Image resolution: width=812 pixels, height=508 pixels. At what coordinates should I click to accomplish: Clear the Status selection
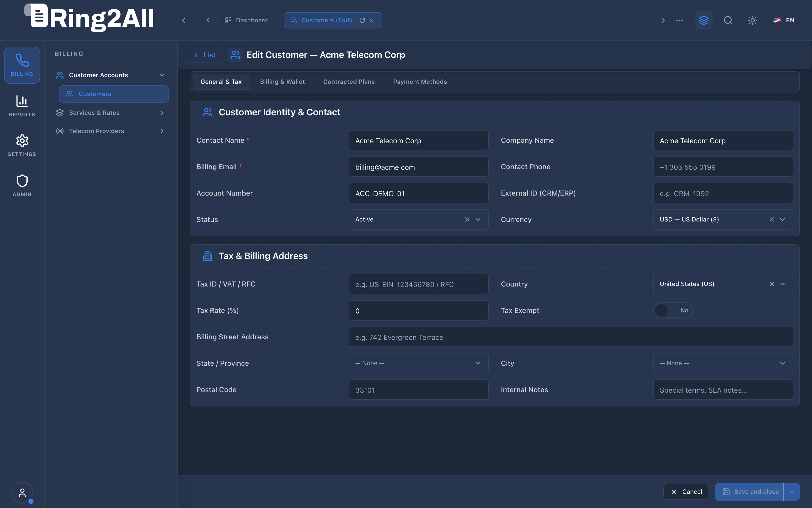pos(467,219)
